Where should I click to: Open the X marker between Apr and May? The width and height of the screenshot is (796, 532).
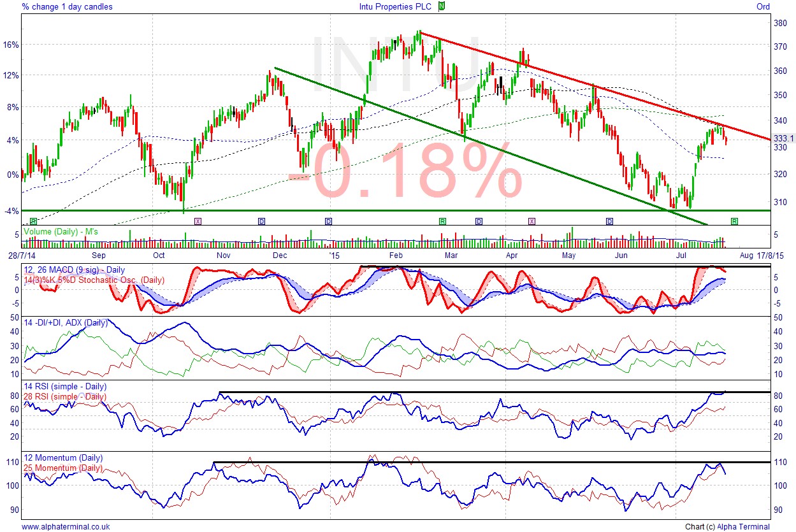[532, 221]
